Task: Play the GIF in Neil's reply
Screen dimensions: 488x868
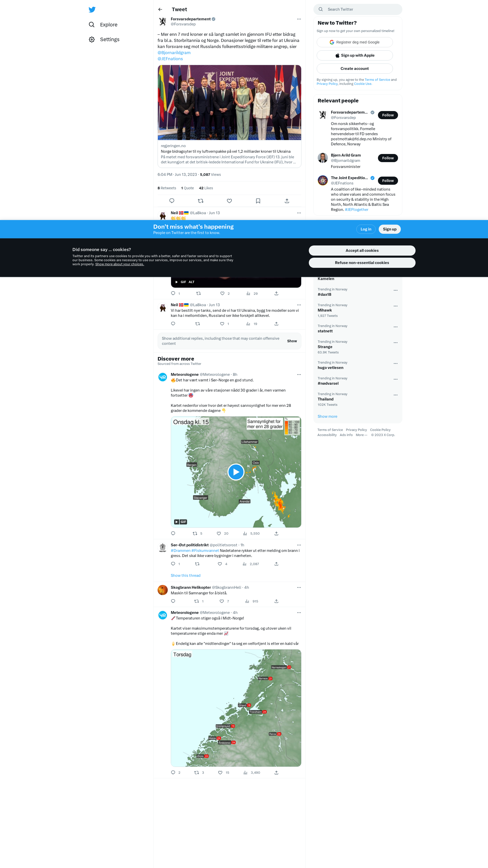Action: tap(177, 282)
